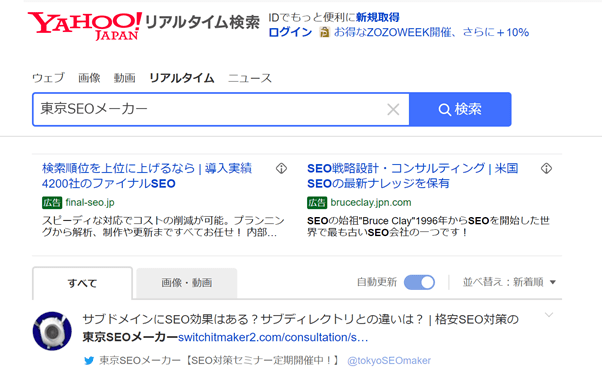Open the switchitmaker2.com tweet link

click(273, 338)
